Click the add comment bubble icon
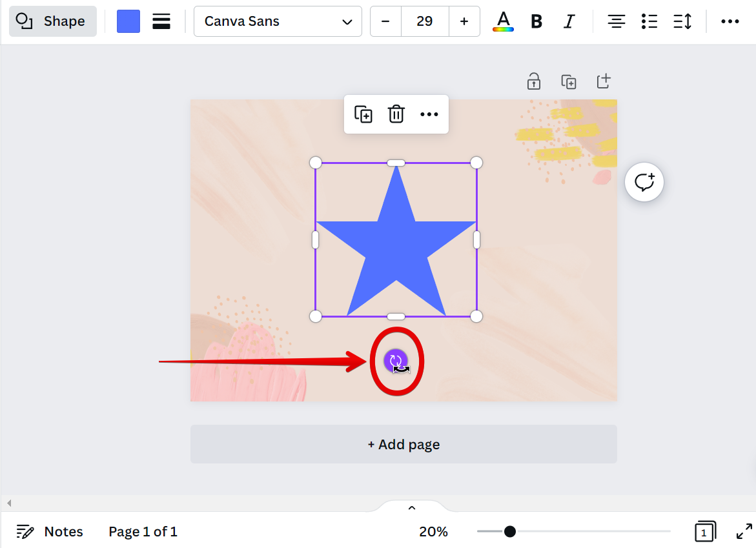 click(x=644, y=182)
